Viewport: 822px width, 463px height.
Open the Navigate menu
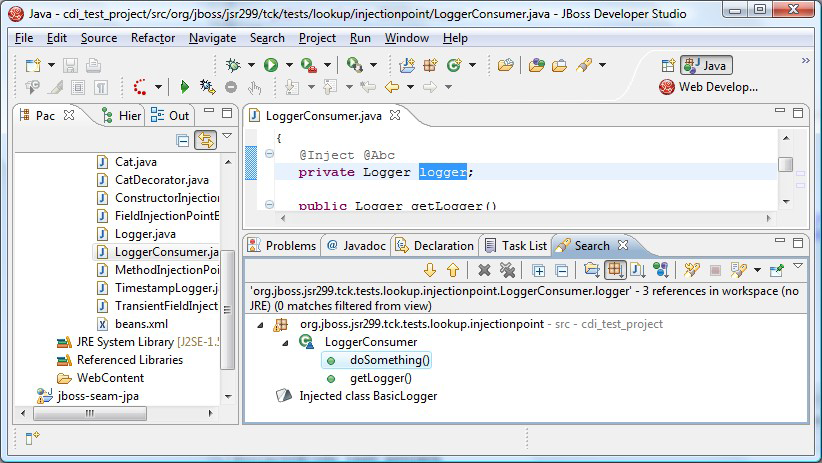[212, 38]
